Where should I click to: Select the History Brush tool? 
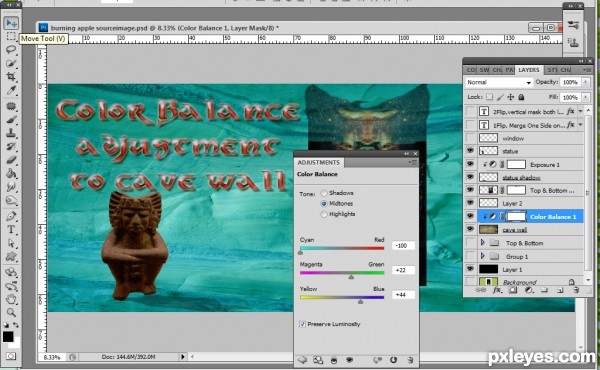coord(11,147)
